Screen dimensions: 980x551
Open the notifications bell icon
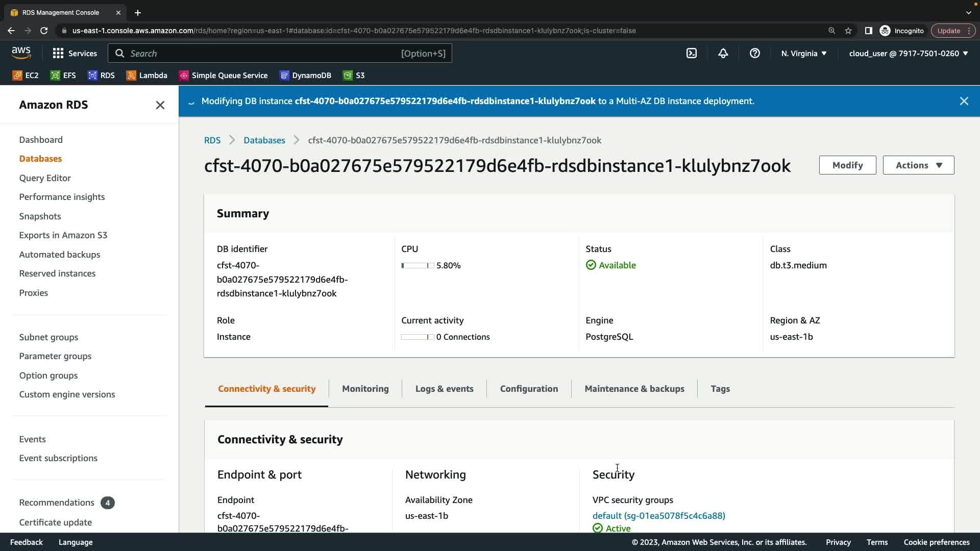coord(723,53)
